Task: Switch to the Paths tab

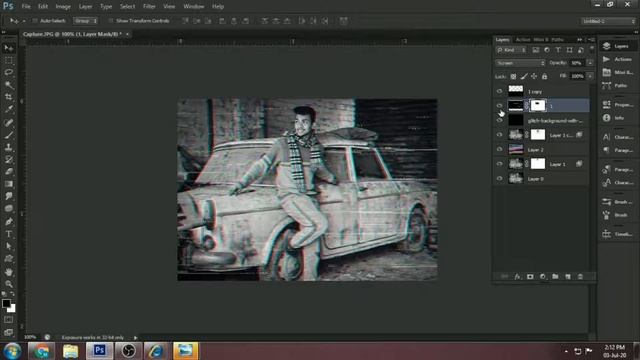Action: (557, 40)
